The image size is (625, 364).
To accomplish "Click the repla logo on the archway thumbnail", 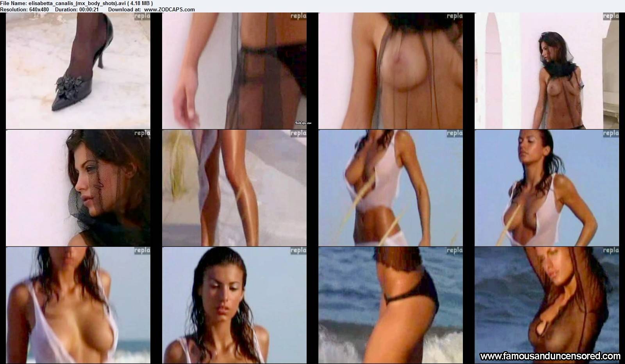I will [x=611, y=16].
